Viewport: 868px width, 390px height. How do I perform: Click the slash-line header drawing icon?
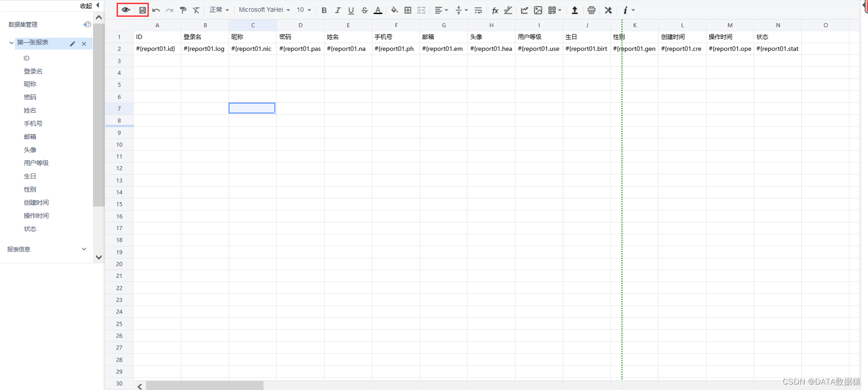coord(508,10)
